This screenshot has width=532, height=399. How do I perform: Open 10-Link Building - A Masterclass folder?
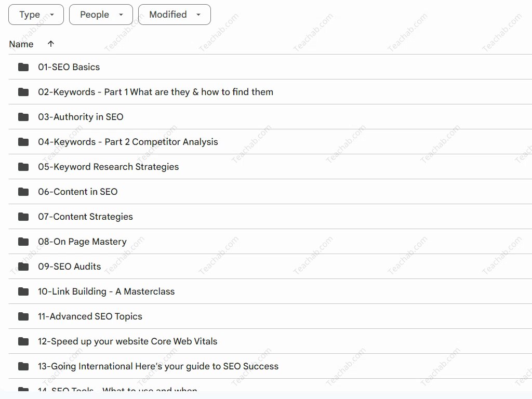(106, 291)
